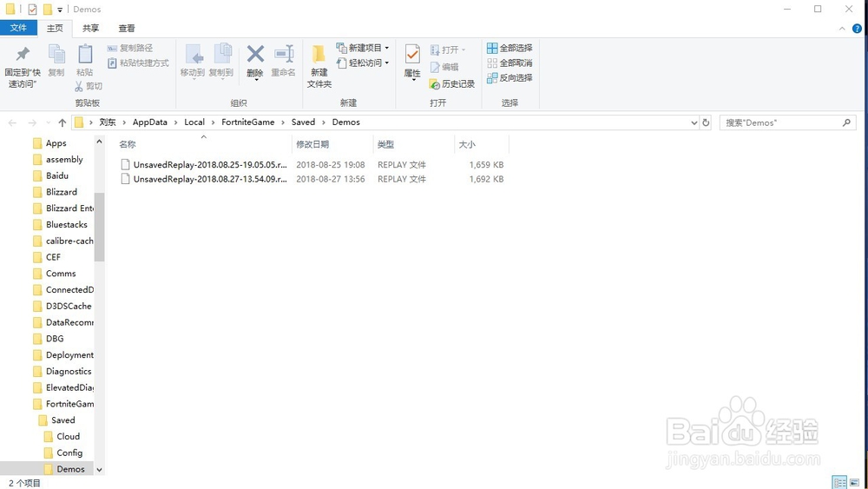
Task: Open Help question mark icon
Action: [x=857, y=29]
